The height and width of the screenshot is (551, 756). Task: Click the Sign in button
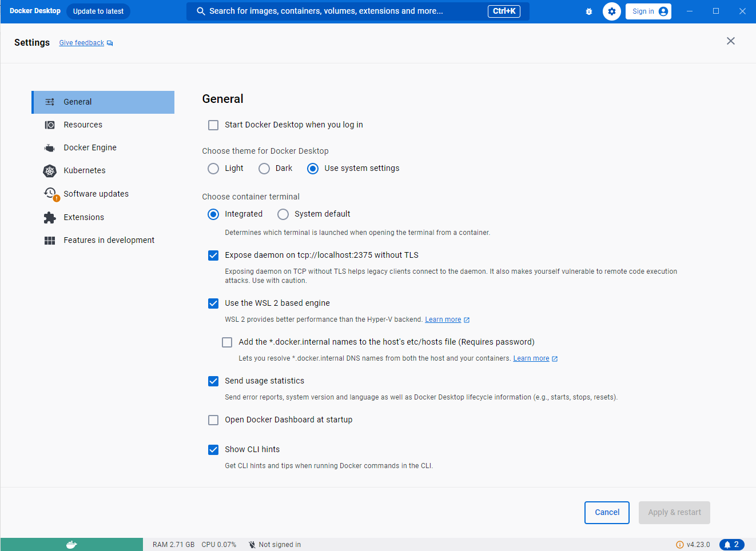point(648,11)
